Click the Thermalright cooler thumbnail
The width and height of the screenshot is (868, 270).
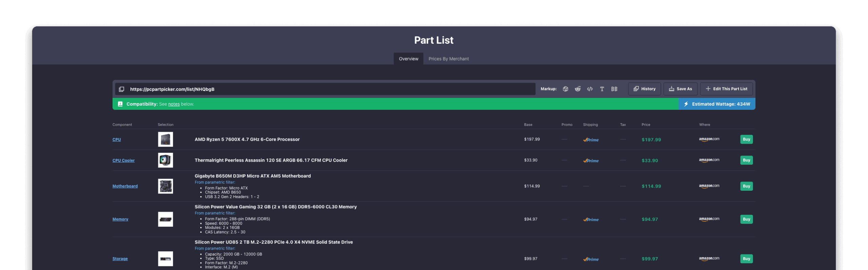pyautogui.click(x=165, y=160)
